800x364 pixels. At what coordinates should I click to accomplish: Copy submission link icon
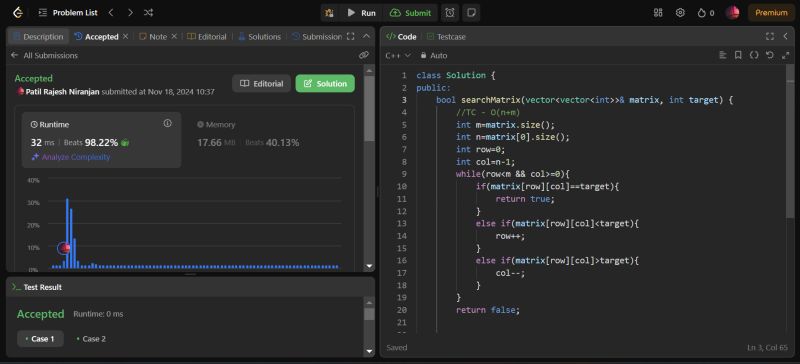tap(364, 55)
